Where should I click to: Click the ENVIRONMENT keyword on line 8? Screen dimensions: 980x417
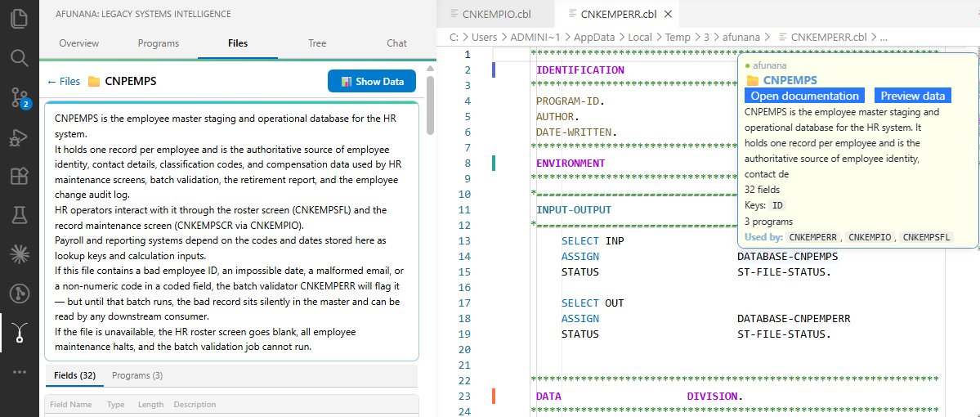(571, 164)
